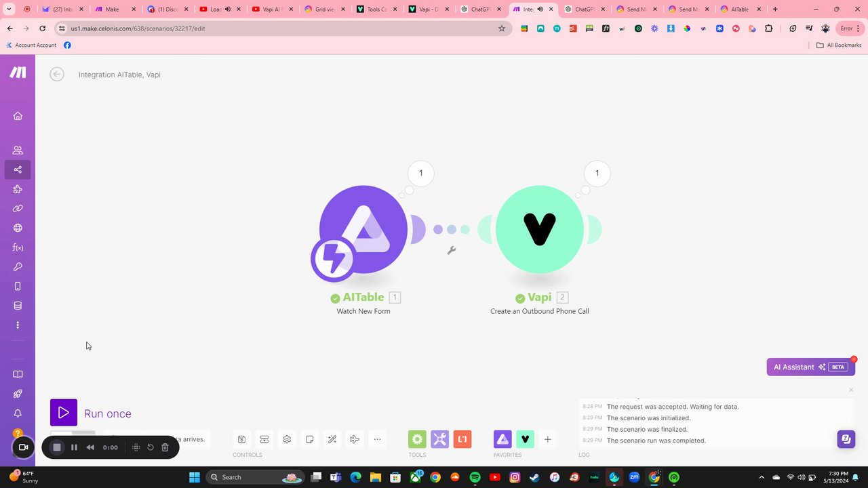Click the Auto-align magic wand icon
This screenshot has height=488, width=868.
pos(332,439)
